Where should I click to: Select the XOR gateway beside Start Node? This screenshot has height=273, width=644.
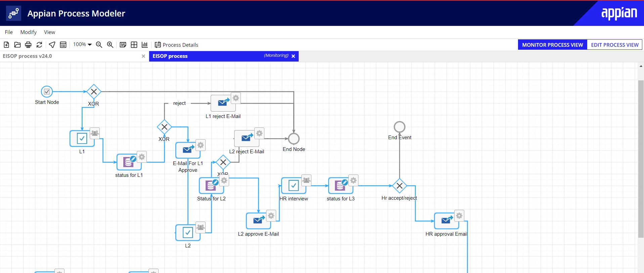pos(94,91)
